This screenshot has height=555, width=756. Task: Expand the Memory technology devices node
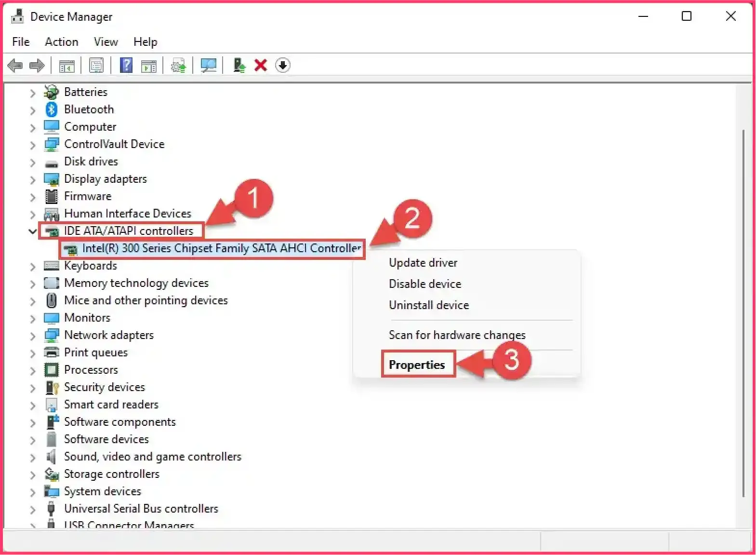(32, 284)
